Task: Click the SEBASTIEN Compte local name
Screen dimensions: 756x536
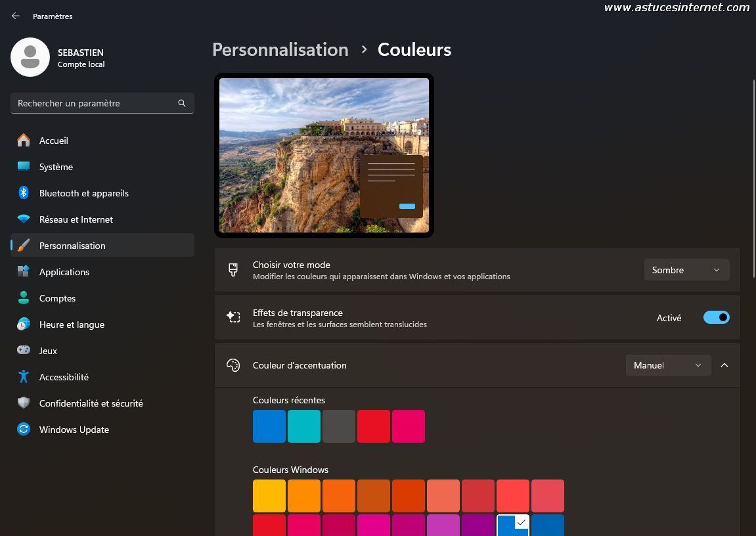Action: point(81,58)
